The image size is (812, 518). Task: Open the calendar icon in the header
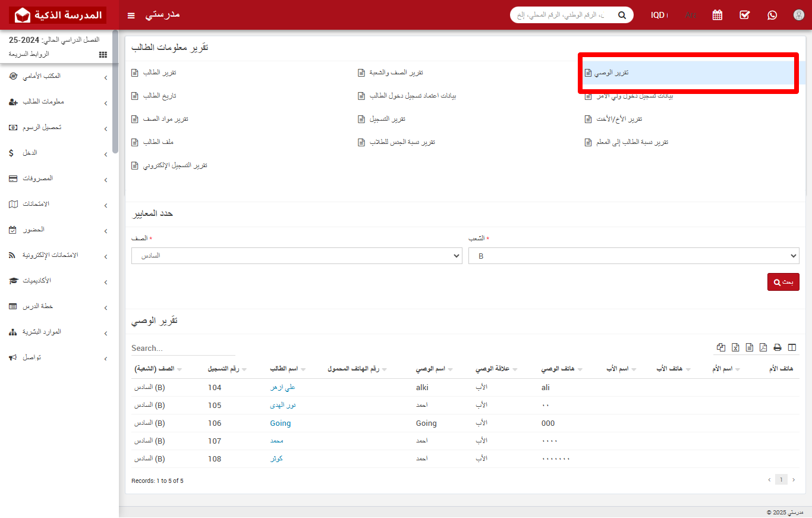coord(717,15)
